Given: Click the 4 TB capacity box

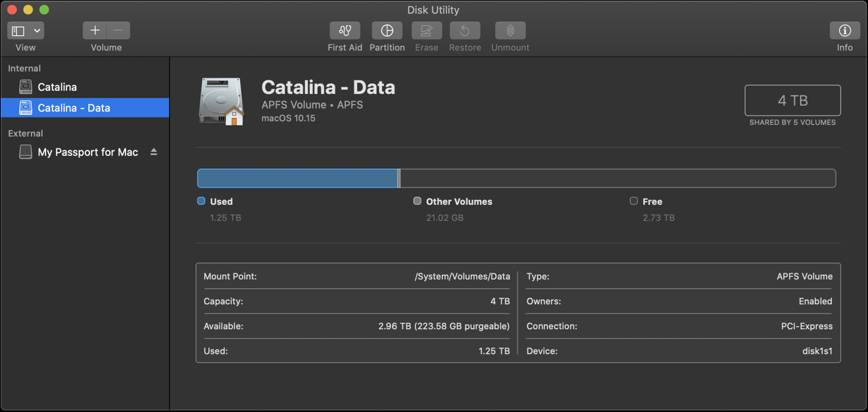Looking at the screenshot, I should click(792, 101).
